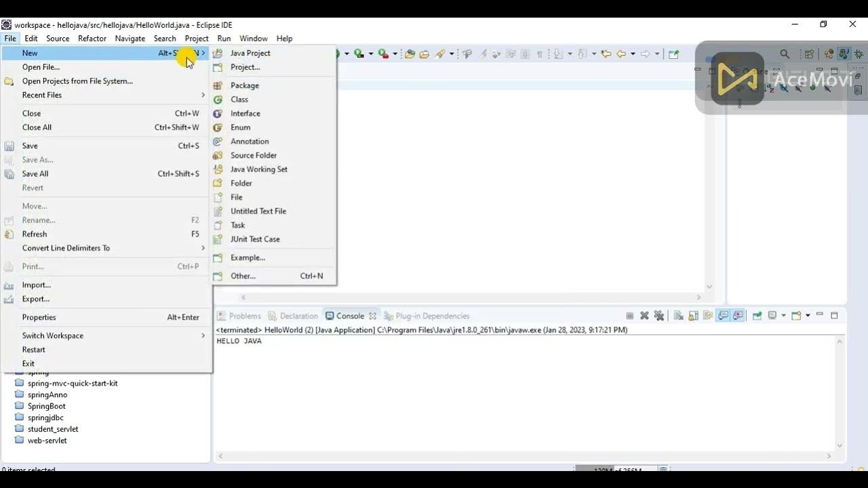Close the Console tab with X
Image resolution: width=868 pixels, height=488 pixels.
tap(372, 316)
